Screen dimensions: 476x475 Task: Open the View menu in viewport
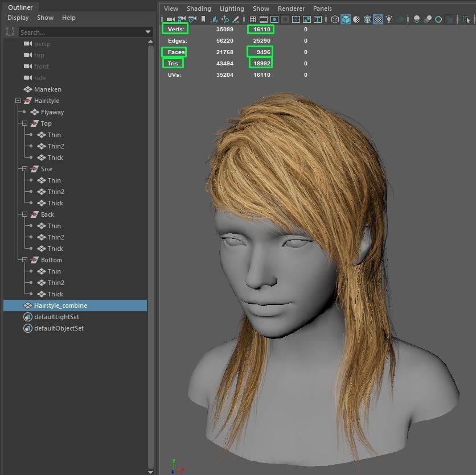coord(171,9)
